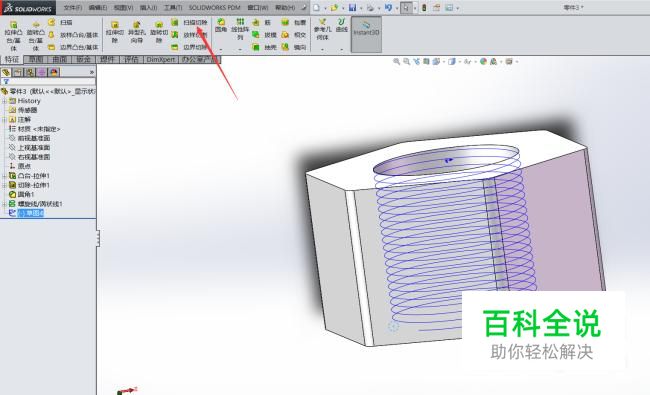Screen dimensions: 650x395
Task: Select the Swept Boss (扫描) tool
Action: click(61, 22)
